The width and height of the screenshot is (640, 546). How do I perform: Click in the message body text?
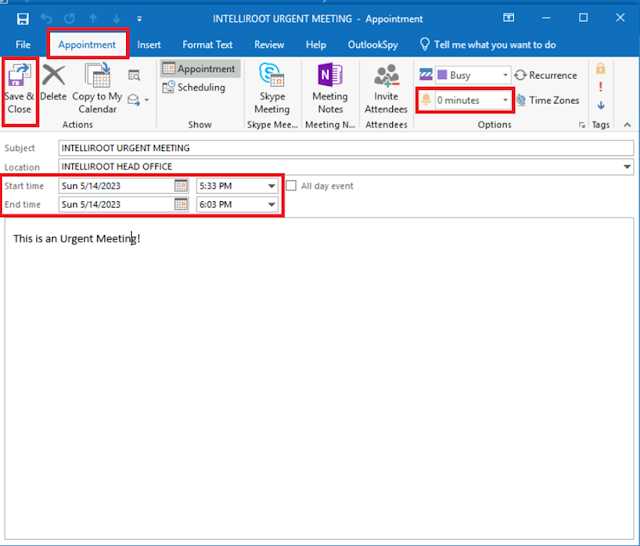[x=77, y=239]
